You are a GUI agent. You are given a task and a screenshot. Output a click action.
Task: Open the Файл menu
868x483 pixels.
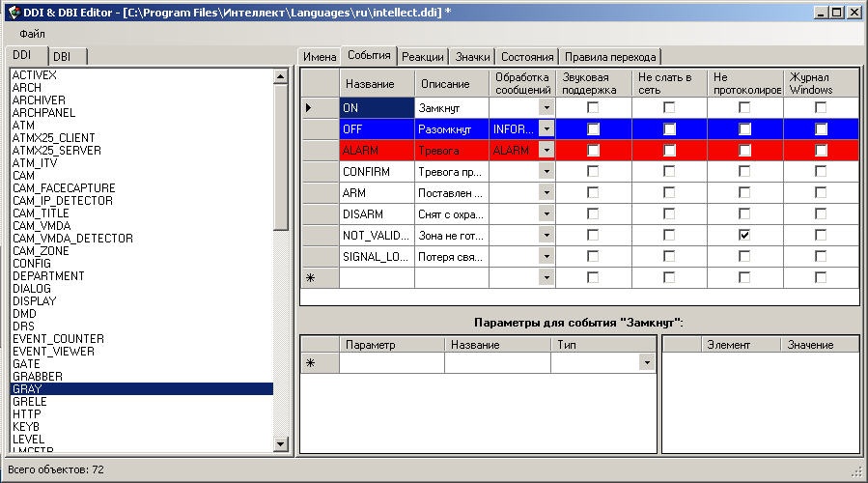tap(32, 34)
